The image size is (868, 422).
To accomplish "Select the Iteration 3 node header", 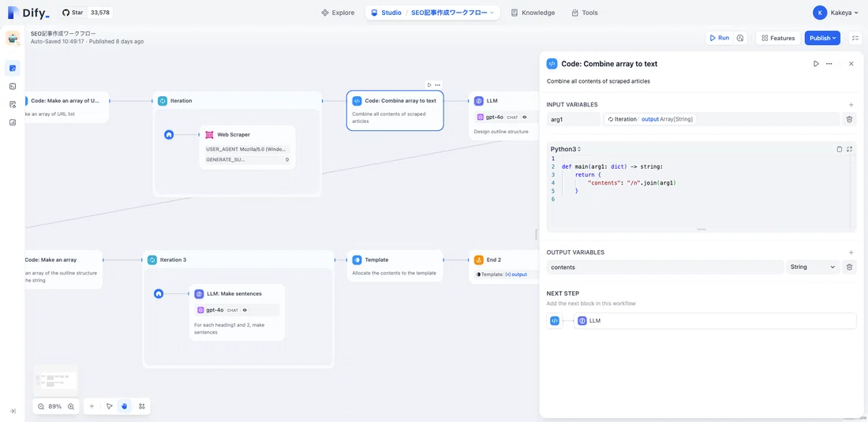I will coord(238,260).
